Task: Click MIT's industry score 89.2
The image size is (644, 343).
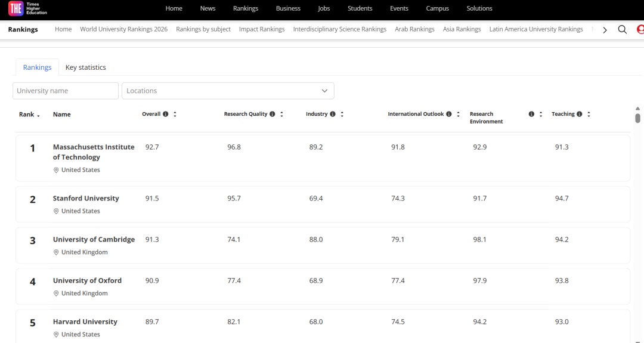Action: 316,147
